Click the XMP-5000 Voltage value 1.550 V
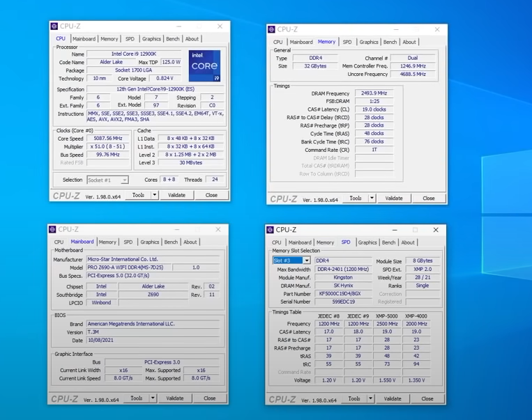The image size is (532, 420). [387, 380]
